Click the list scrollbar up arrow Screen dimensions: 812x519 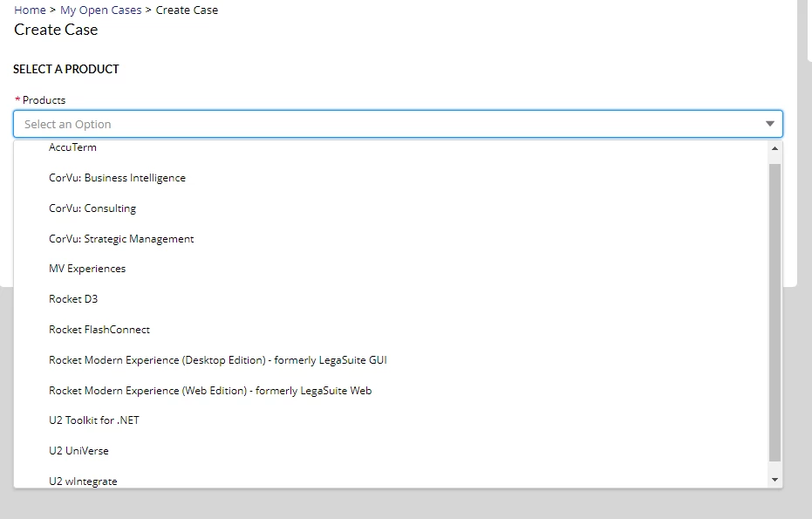774,148
